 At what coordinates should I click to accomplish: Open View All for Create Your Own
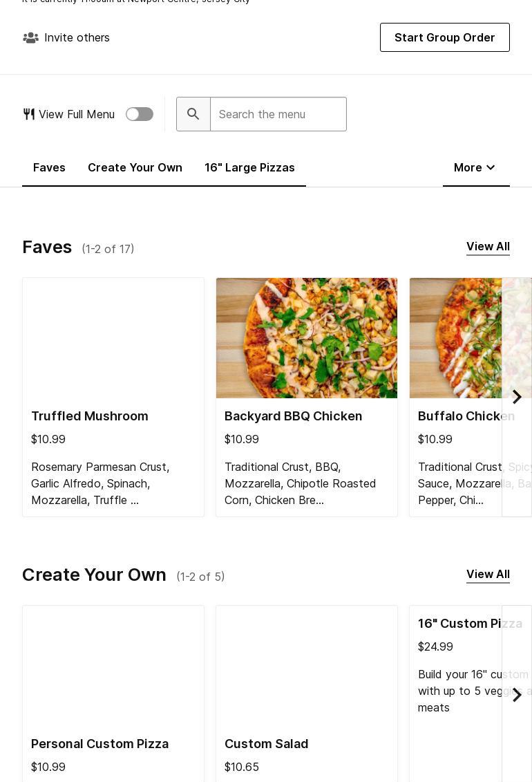pyautogui.click(x=488, y=575)
